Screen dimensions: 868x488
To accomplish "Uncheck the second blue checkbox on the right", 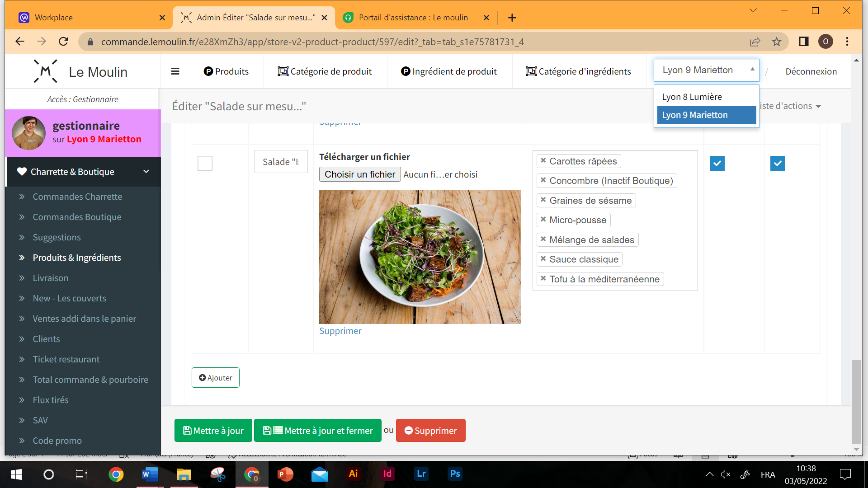I will [x=778, y=163].
